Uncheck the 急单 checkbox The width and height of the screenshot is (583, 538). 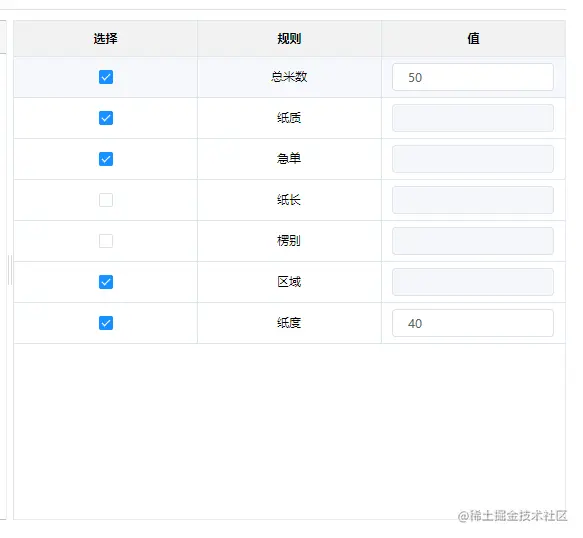click(x=106, y=159)
